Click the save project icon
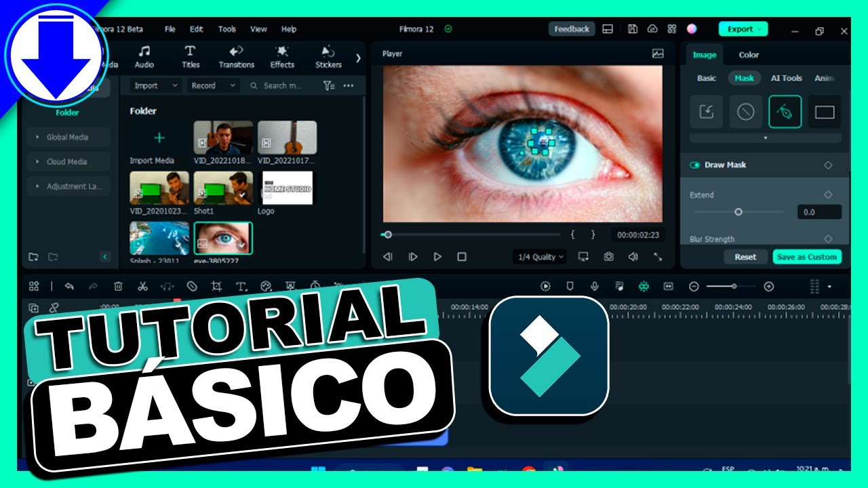 pyautogui.click(x=633, y=29)
